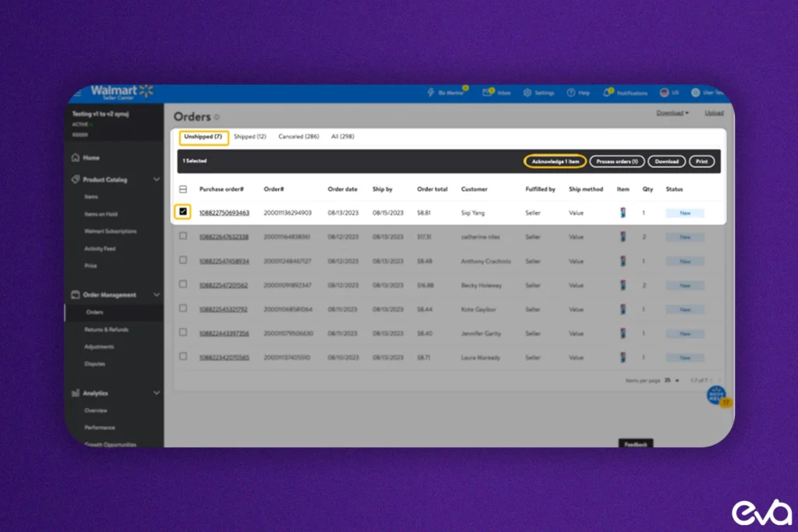Check the box for catherine niles order
Viewport: 798px width, 532px height.
coord(183,236)
